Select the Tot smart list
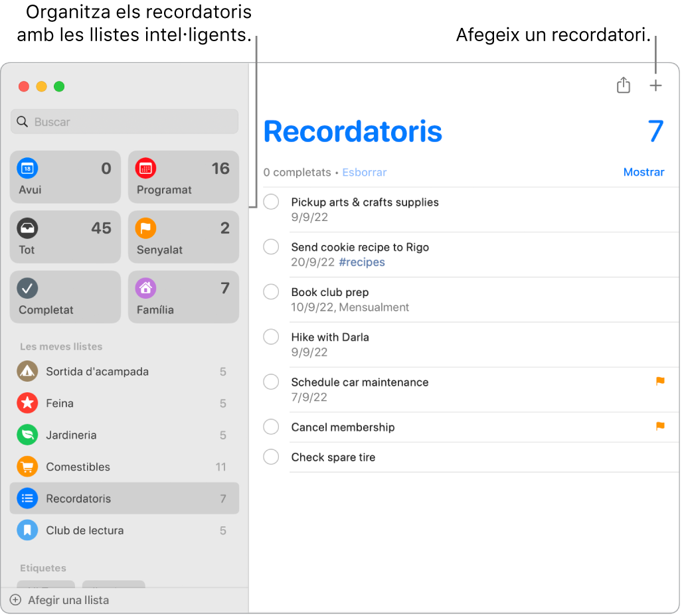 pos(64,236)
